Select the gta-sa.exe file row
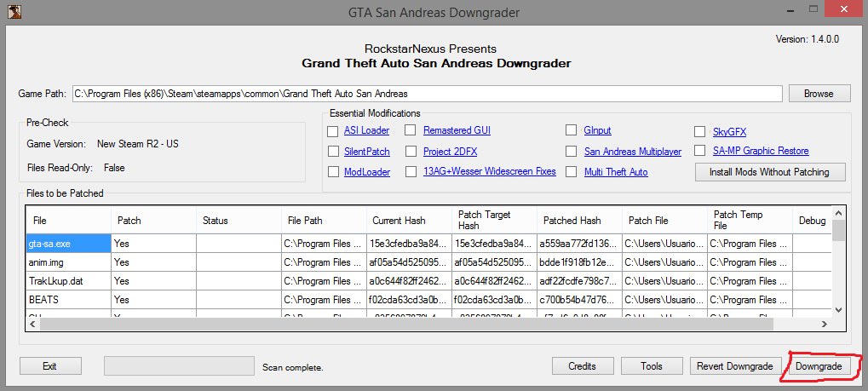This screenshot has width=868, height=391. [68, 244]
